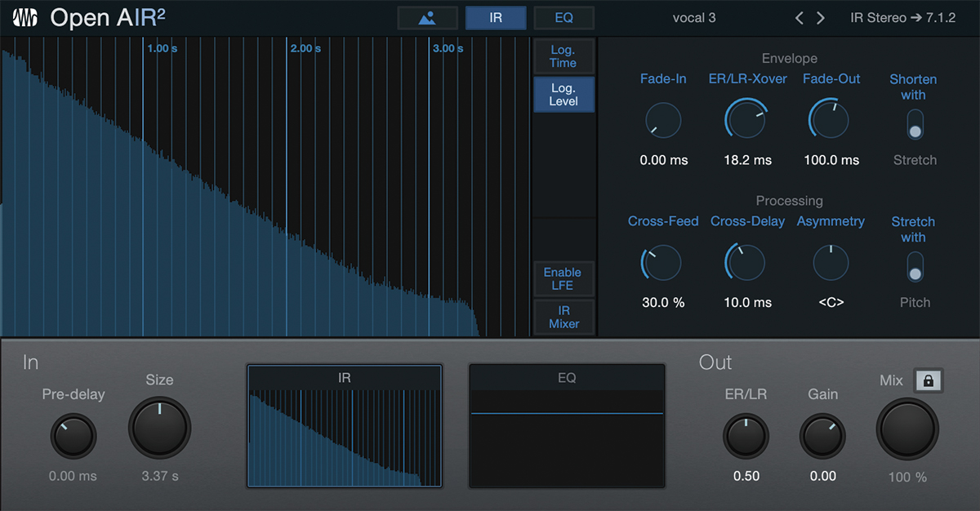Click the Cross-Delay 10.0 ms value
Screen dimensions: 980x511
pyautogui.click(x=747, y=302)
